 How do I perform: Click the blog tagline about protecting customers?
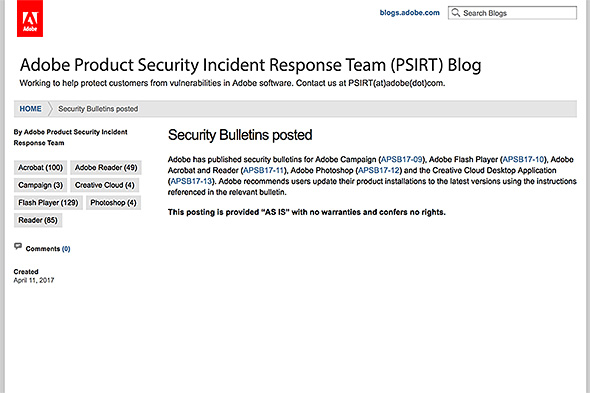pyautogui.click(x=232, y=83)
